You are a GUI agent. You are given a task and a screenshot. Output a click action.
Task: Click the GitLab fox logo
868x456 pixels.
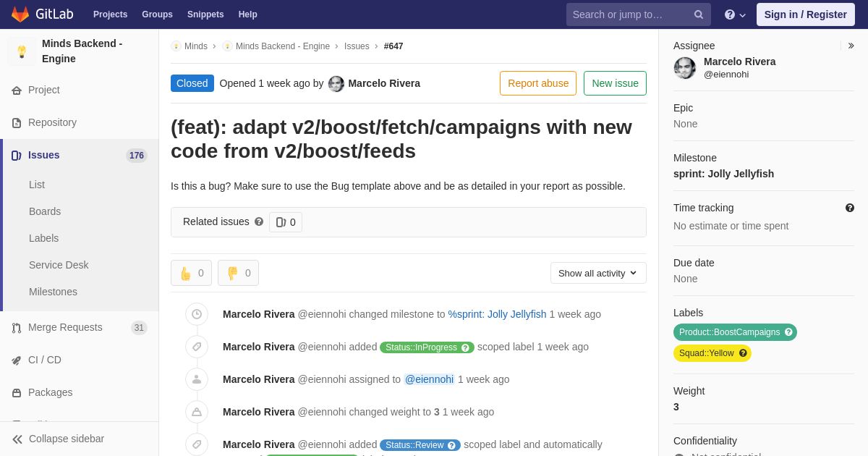point(20,14)
